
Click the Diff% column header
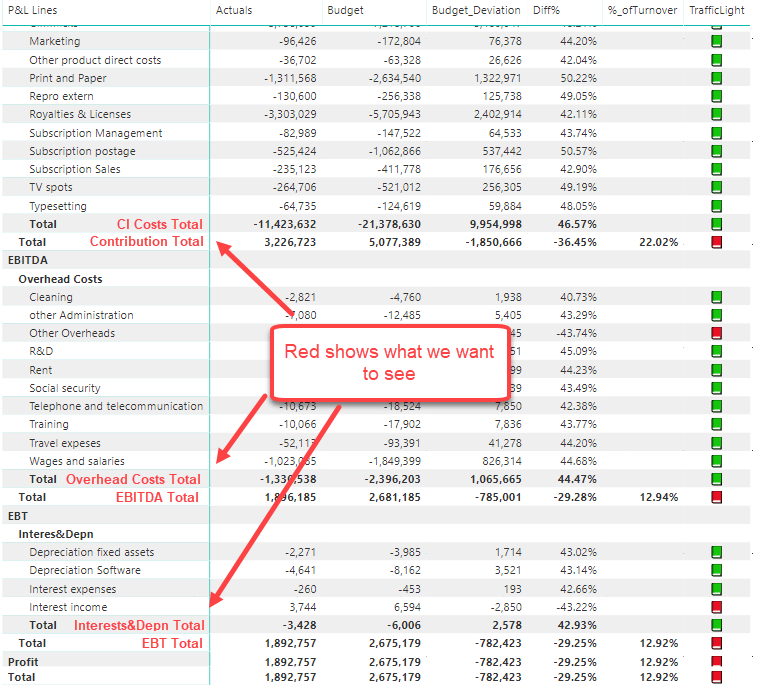point(546,10)
